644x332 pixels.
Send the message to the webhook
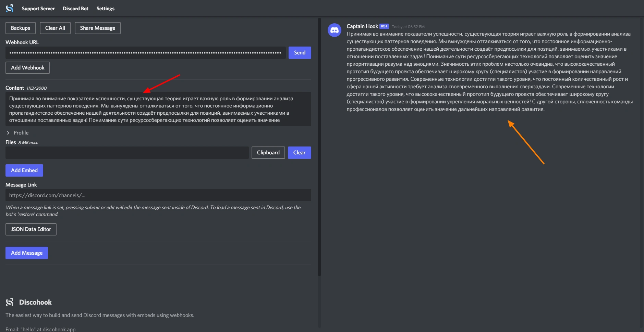pyautogui.click(x=300, y=53)
